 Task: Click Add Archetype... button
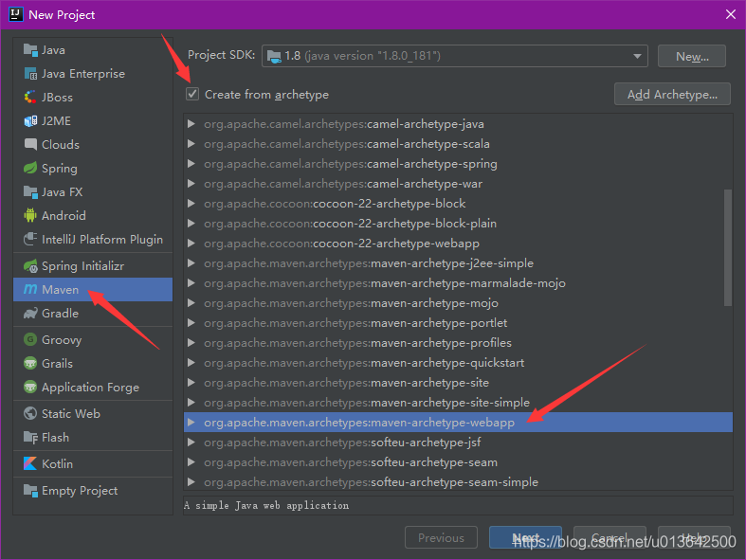672,94
